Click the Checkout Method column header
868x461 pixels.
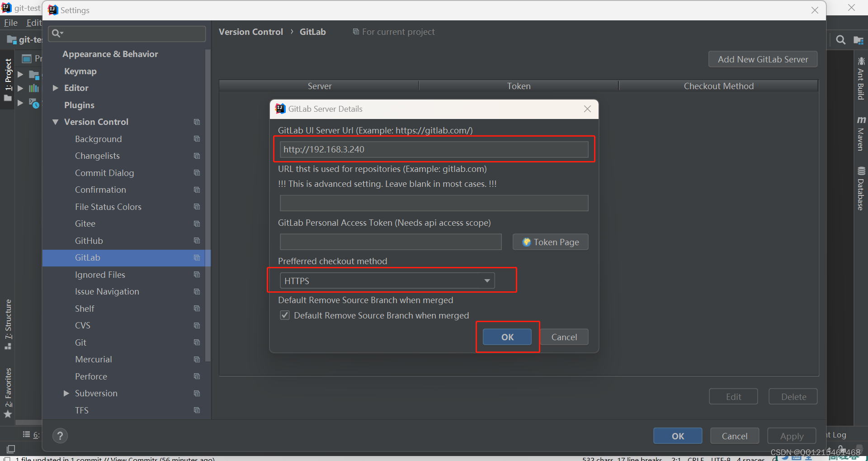point(718,86)
